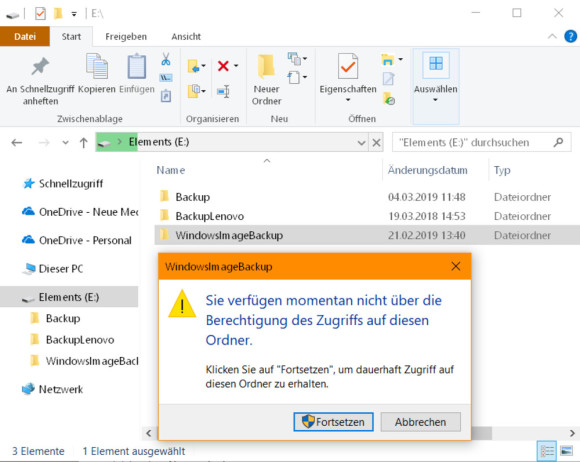Click the edit icon in the Öffnen group
The height and width of the screenshot is (462, 580).
point(388,78)
